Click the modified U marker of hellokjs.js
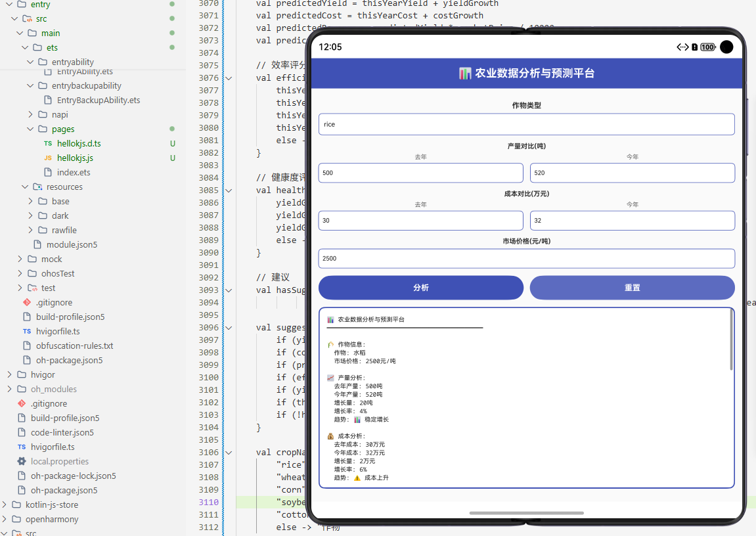756x536 pixels. (x=173, y=158)
